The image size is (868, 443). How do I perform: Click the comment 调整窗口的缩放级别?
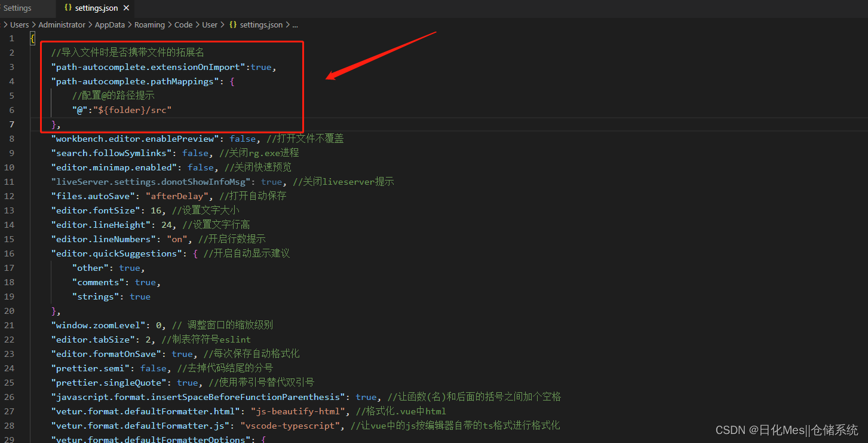(222, 325)
